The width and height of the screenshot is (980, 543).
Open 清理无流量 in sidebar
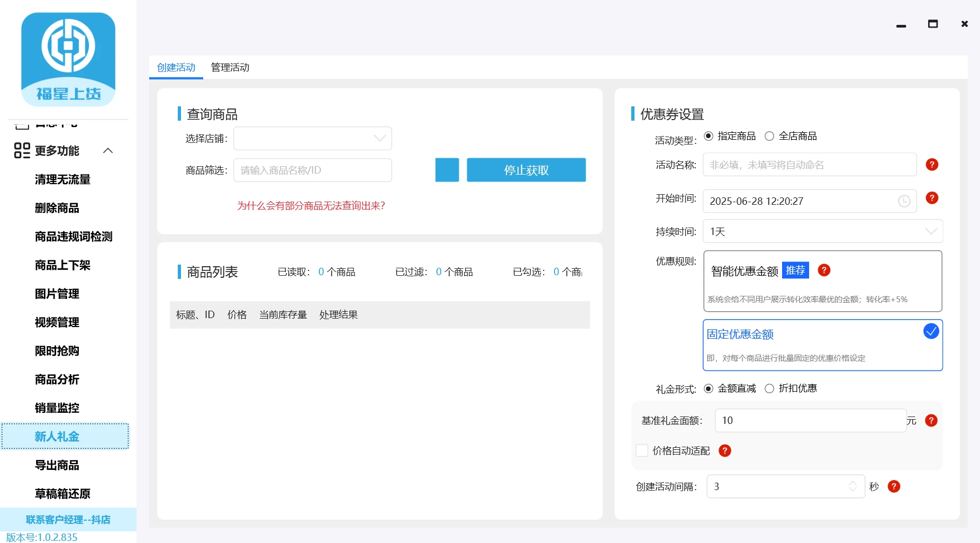62,179
